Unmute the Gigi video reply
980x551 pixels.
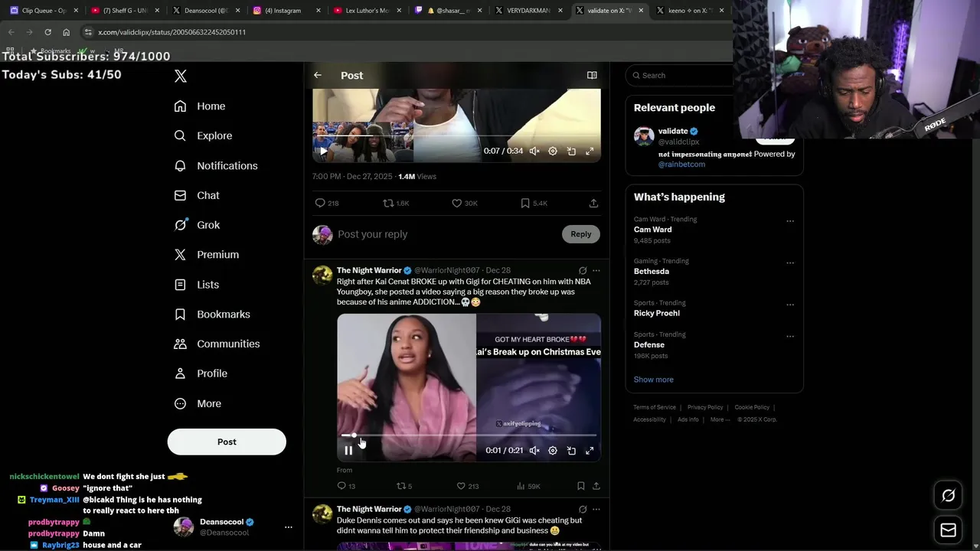pos(534,450)
